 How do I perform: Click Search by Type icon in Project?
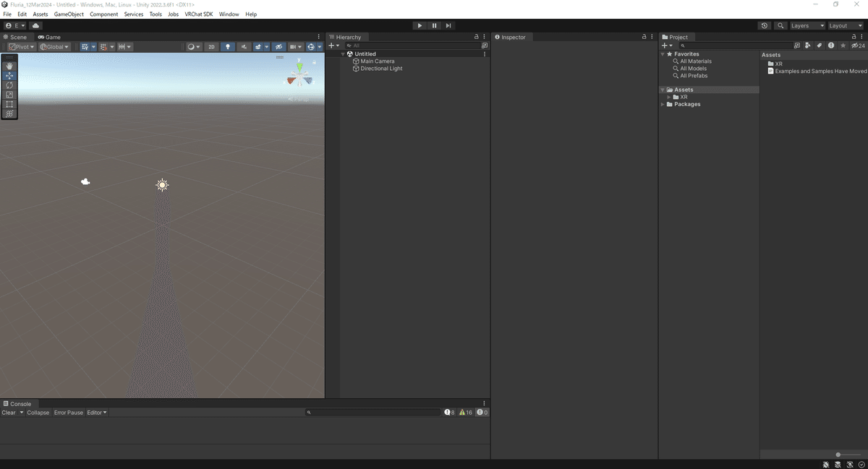808,46
